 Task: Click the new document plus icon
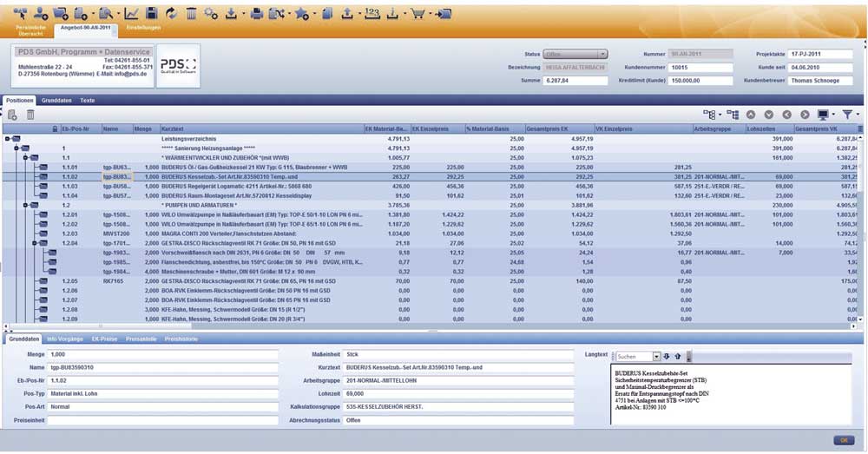tap(81, 13)
